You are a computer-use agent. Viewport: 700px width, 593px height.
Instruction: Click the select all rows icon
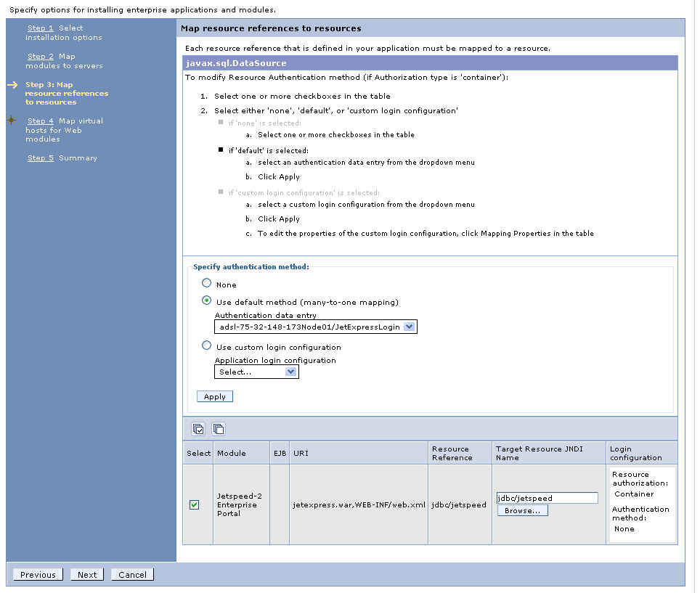click(x=198, y=429)
